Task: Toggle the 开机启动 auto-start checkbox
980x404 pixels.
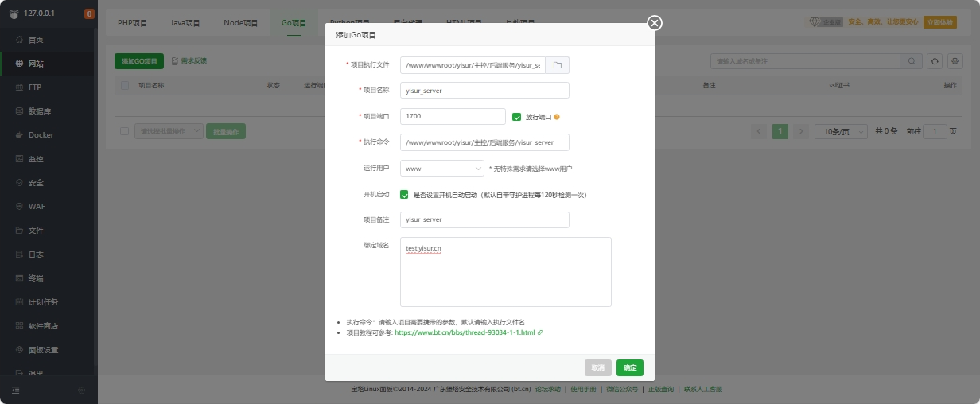Action: (405, 194)
